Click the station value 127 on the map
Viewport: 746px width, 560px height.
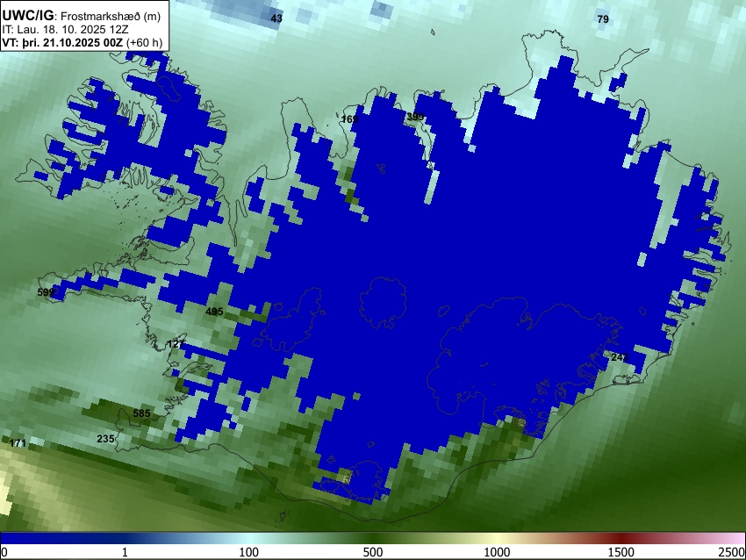pos(176,344)
